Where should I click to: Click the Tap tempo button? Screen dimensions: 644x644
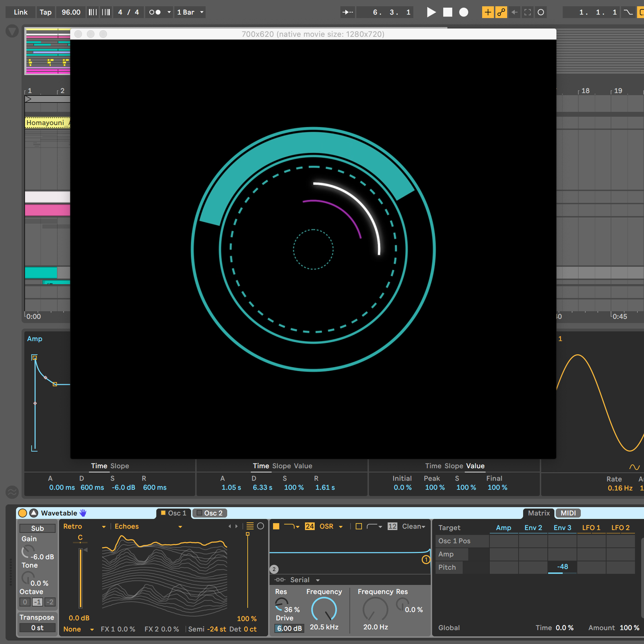pyautogui.click(x=45, y=12)
